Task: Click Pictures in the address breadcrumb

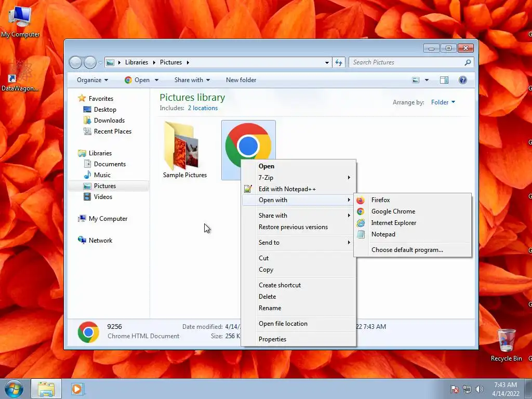Action: (x=170, y=62)
